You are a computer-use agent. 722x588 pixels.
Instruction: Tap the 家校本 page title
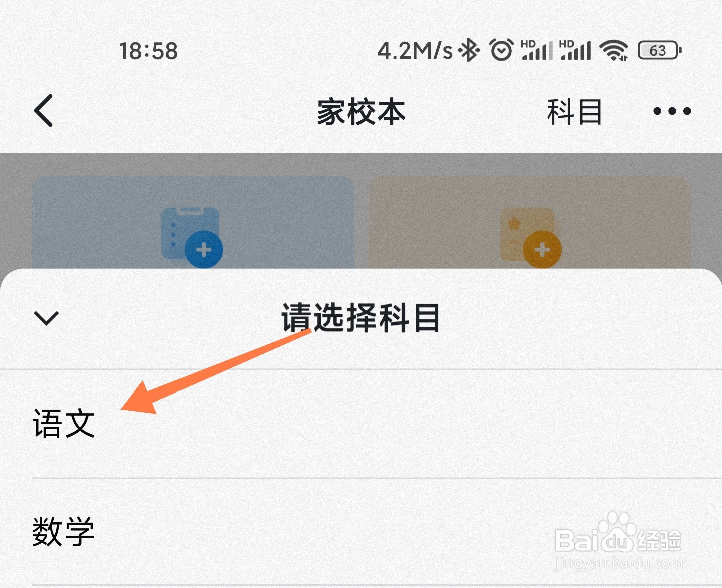361,112
